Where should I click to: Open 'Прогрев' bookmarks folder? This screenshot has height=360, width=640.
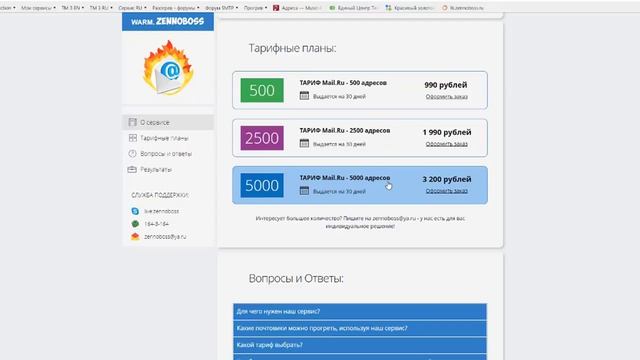pyautogui.click(x=256, y=8)
